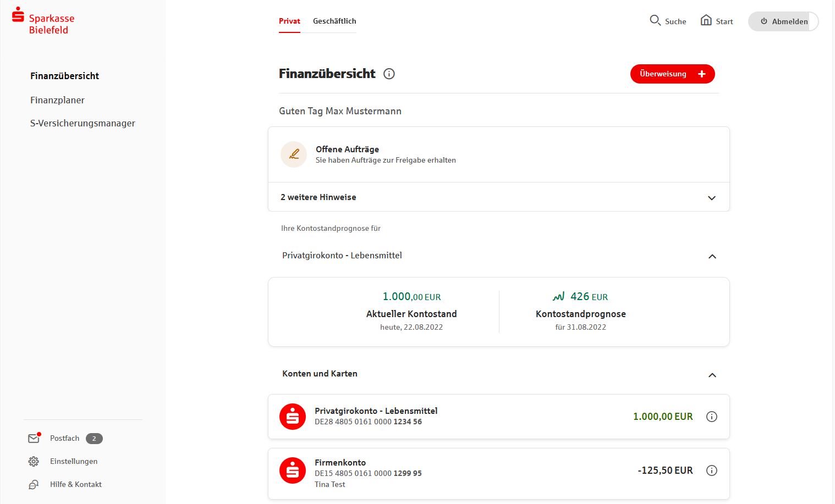Screen dimensions: 835x504
Task: Open the Suche magnifying glass icon
Action: click(x=655, y=20)
